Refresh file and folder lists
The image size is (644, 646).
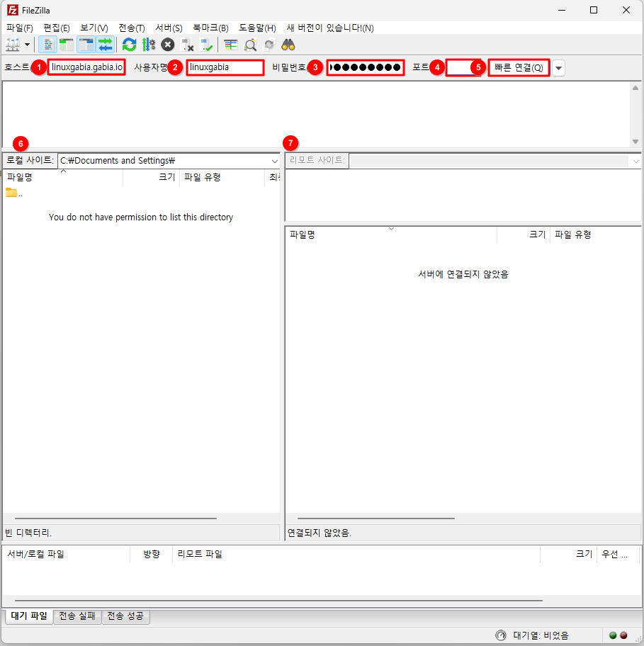tap(130, 45)
